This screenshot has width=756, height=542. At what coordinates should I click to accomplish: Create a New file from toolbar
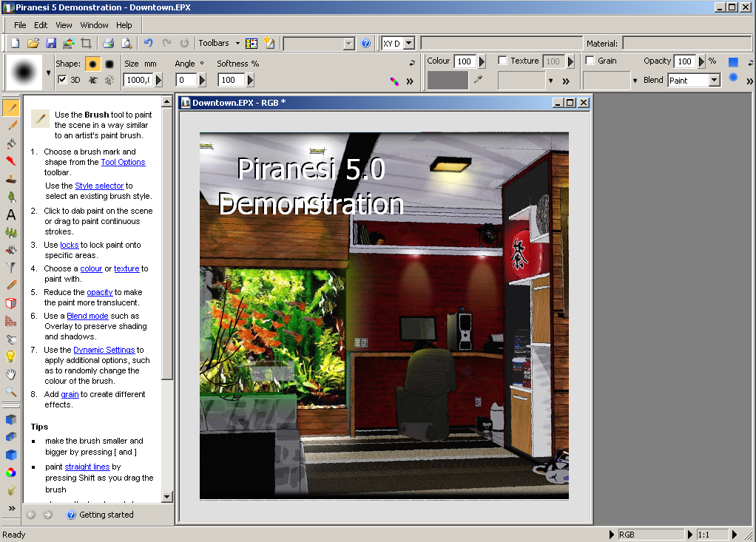(x=16, y=44)
